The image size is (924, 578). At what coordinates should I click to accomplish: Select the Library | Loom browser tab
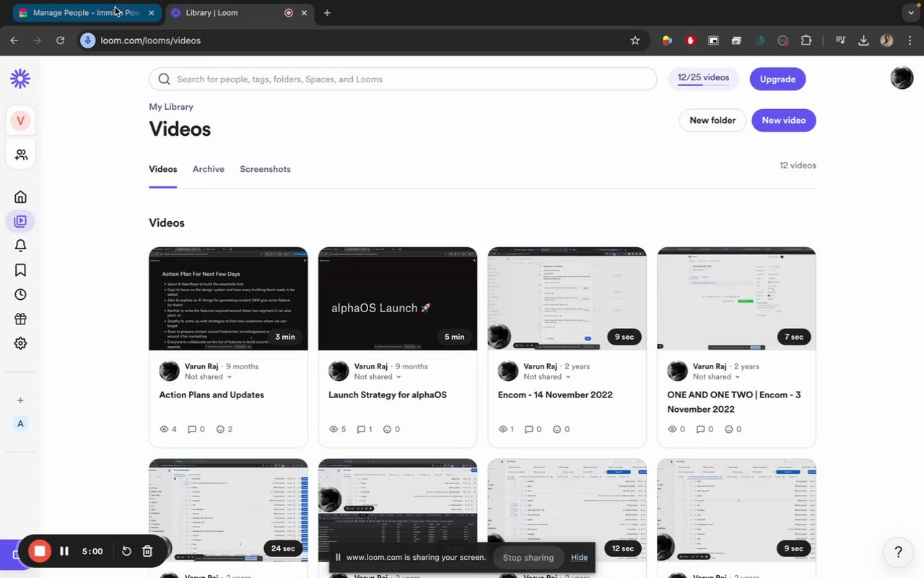pos(239,13)
